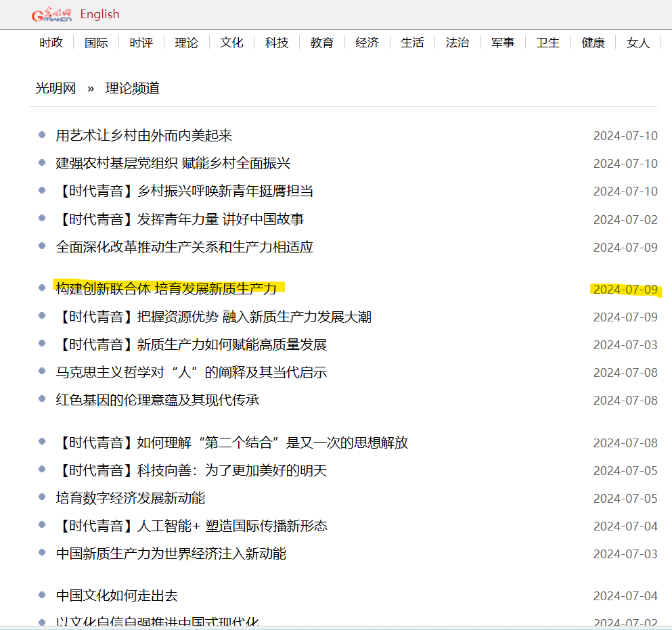Click 光明网 in the breadcrumb
Viewport: 672px width, 630px height.
coord(55,89)
